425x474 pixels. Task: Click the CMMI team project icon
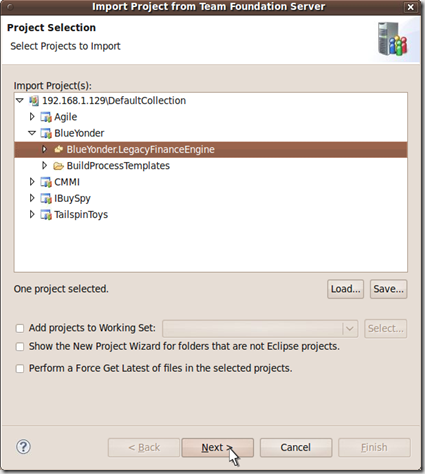tap(46, 182)
